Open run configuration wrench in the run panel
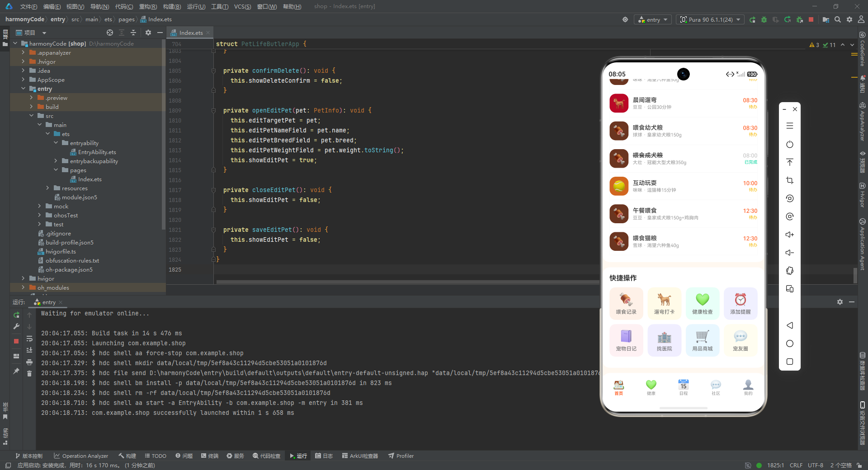This screenshot has height=470, width=868. pyautogui.click(x=16, y=326)
